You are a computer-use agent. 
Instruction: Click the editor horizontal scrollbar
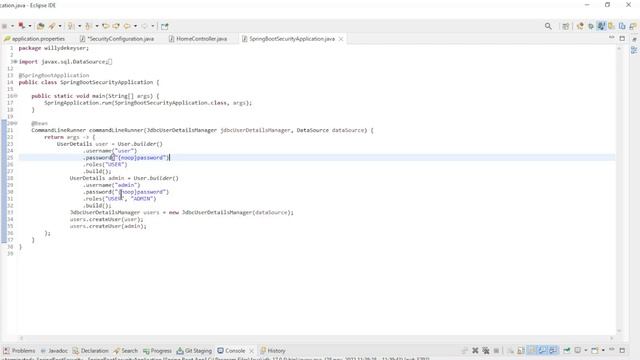(316, 338)
